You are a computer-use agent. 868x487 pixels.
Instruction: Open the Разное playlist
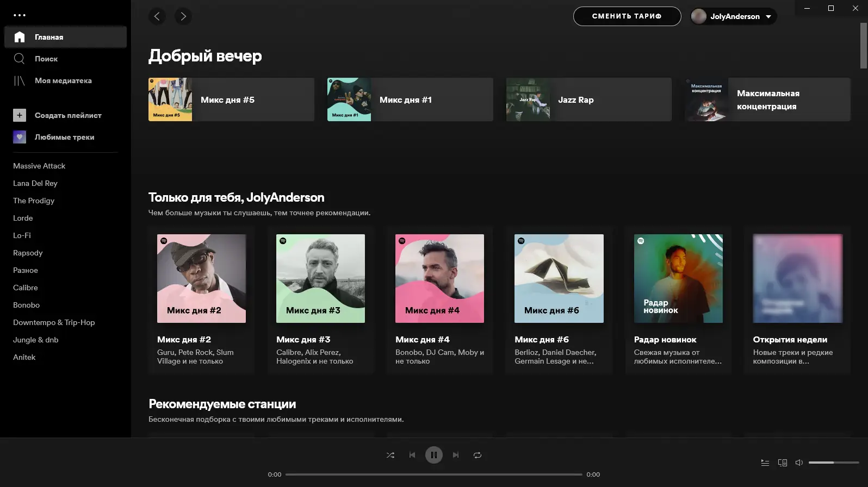[26, 270]
